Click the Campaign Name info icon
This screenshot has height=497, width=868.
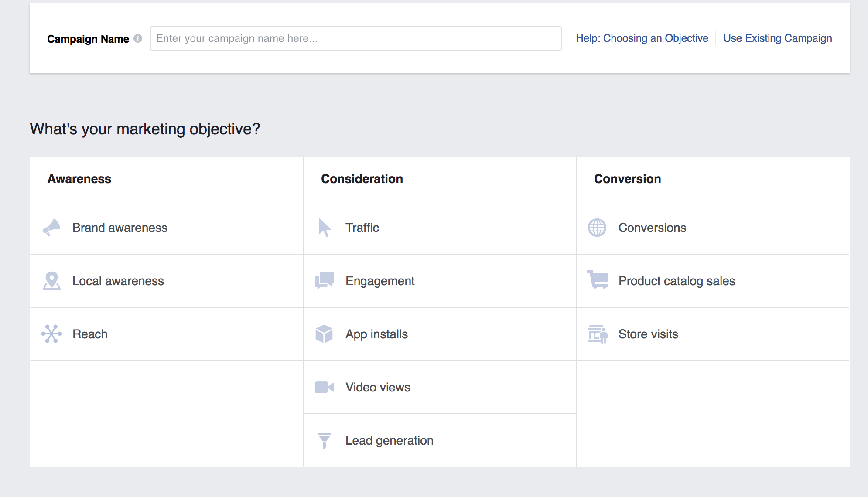click(x=138, y=38)
